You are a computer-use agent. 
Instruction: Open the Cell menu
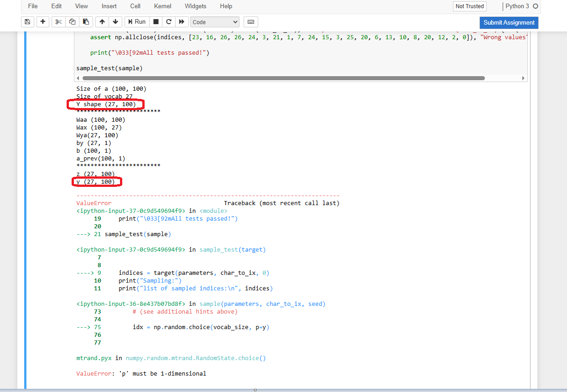pos(135,6)
